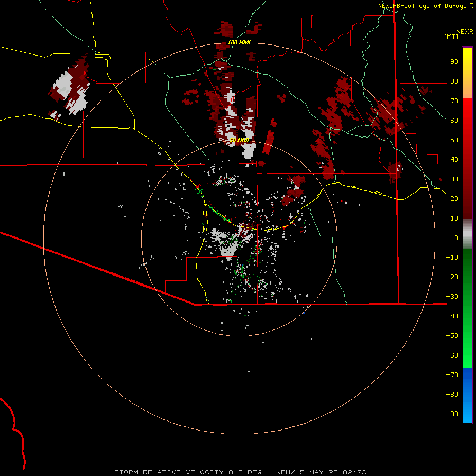The height and width of the screenshot is (476, 476).
Task: Click the positive 80 velocity scale label
Action: pos(454,81)
